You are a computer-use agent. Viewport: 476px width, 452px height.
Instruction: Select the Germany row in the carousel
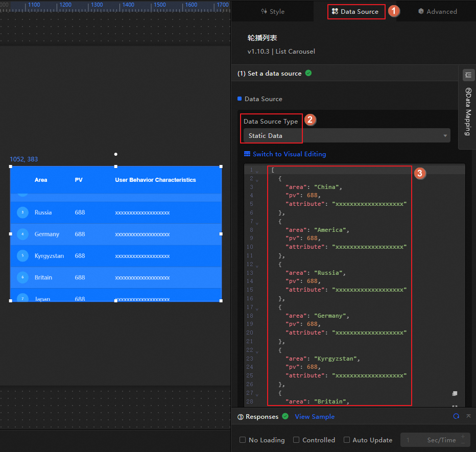pos(116,234)
